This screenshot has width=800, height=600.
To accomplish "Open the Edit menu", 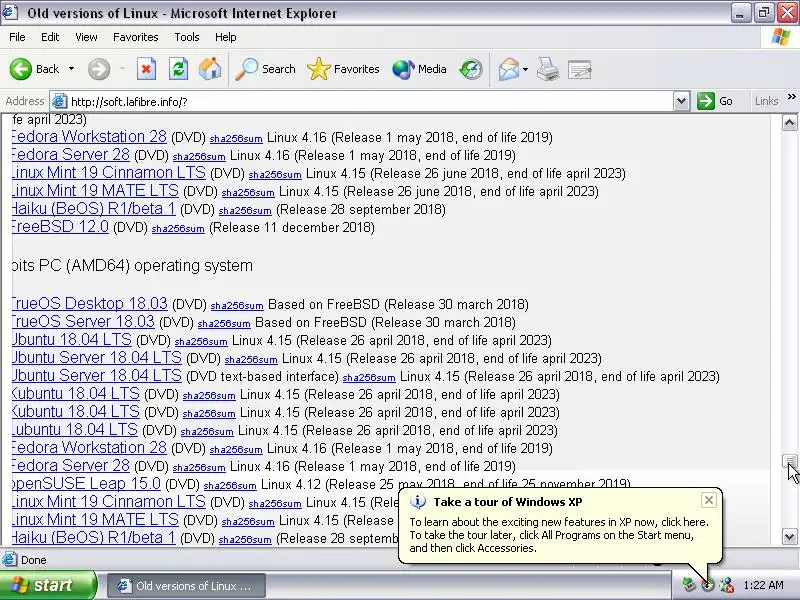I will pyautogui.click(x=50, y=37).
